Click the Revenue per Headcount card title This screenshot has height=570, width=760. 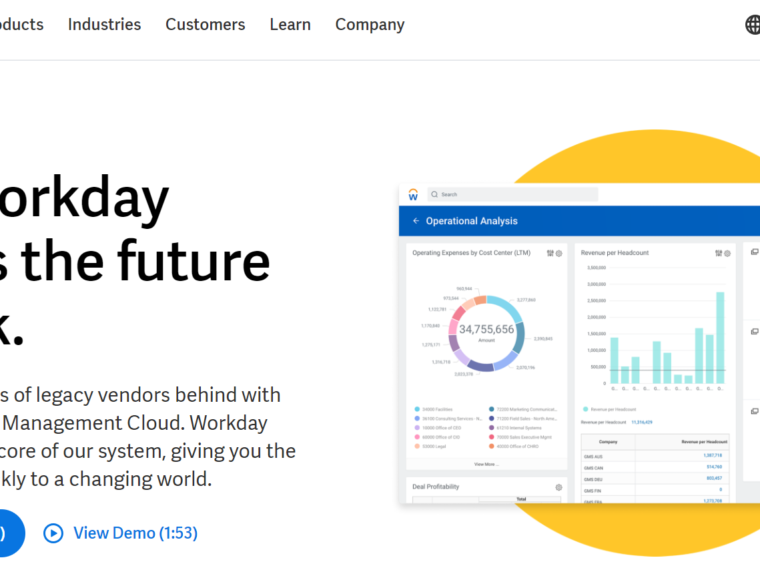click(x=615, y=253)
